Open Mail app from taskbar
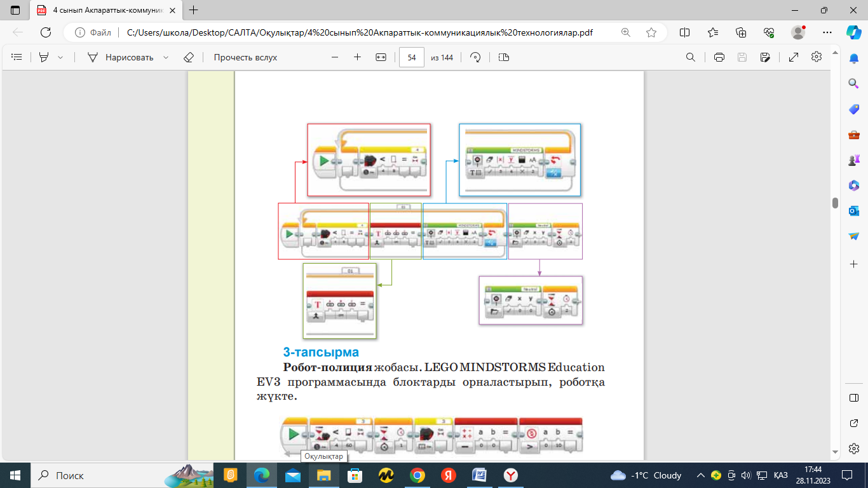868x488 pixels. (x=293, y=475)
